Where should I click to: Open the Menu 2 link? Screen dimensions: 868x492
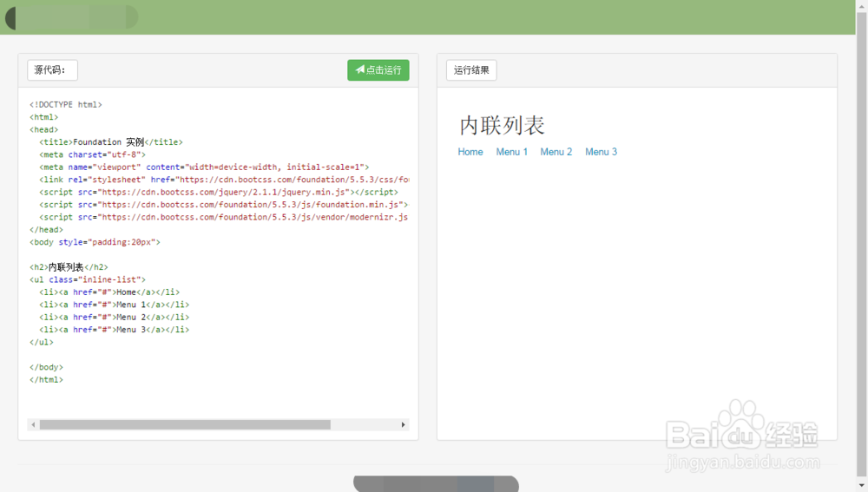(556, 152)
